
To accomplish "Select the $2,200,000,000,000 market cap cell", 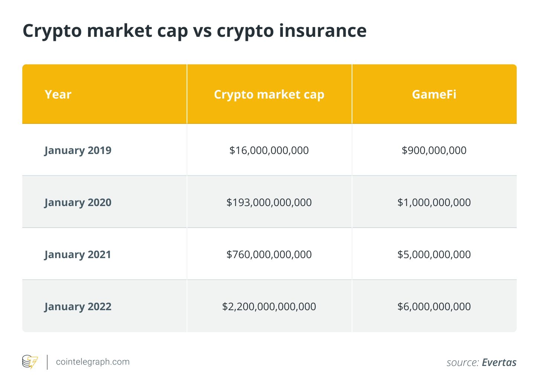I will click(x=269, y=306).
